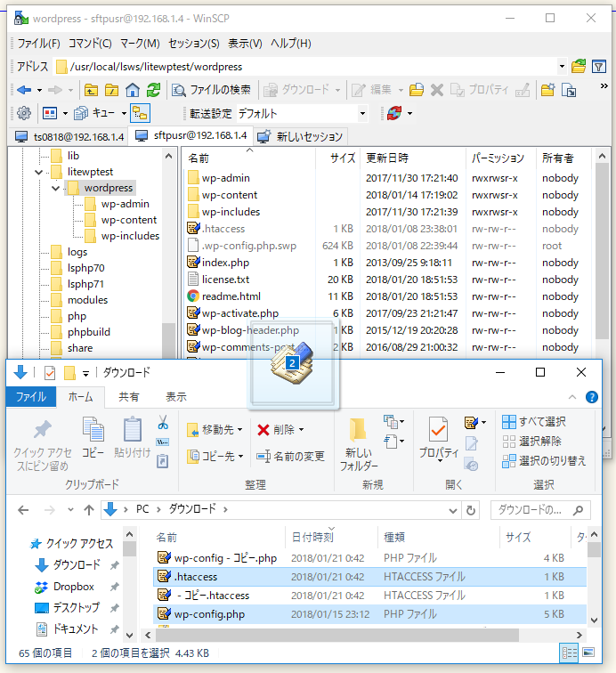Click Explorer up-directory arrow

click(89, 510)
